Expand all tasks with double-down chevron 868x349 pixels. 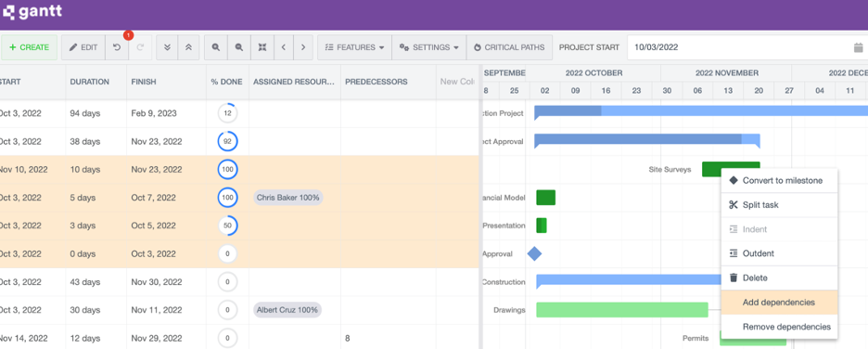(167, 47)
